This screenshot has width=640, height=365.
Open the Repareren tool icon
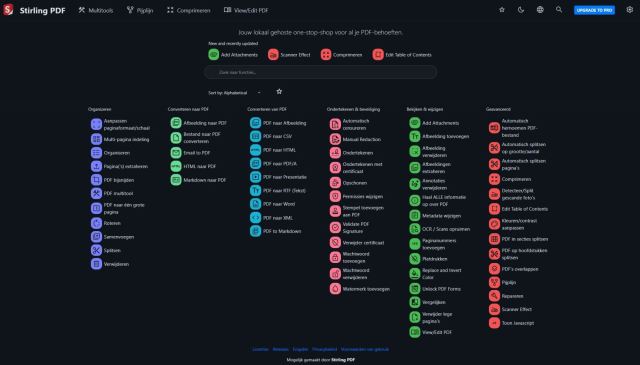click(494, 296)
